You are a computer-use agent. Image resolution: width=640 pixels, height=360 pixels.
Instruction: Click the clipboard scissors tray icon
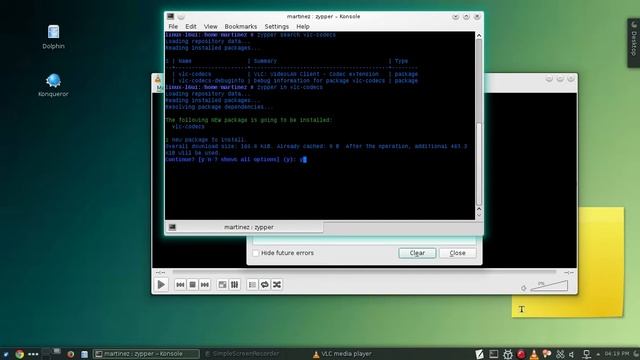click(x=560, y=354)
